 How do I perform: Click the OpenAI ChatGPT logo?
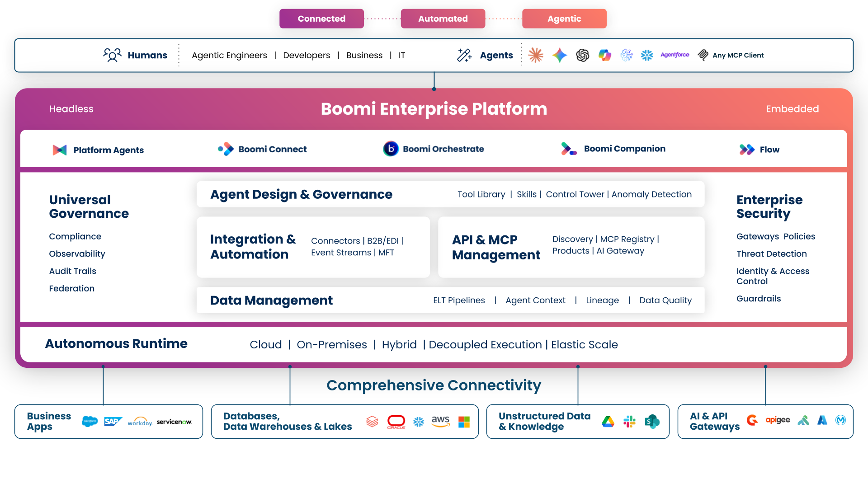point(583,55)
